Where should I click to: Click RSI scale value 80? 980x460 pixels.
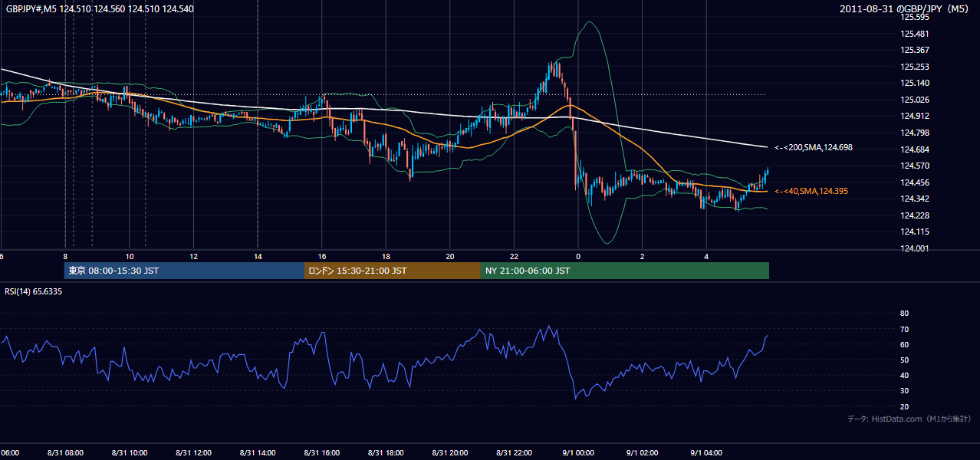click(x=904, y=314)
